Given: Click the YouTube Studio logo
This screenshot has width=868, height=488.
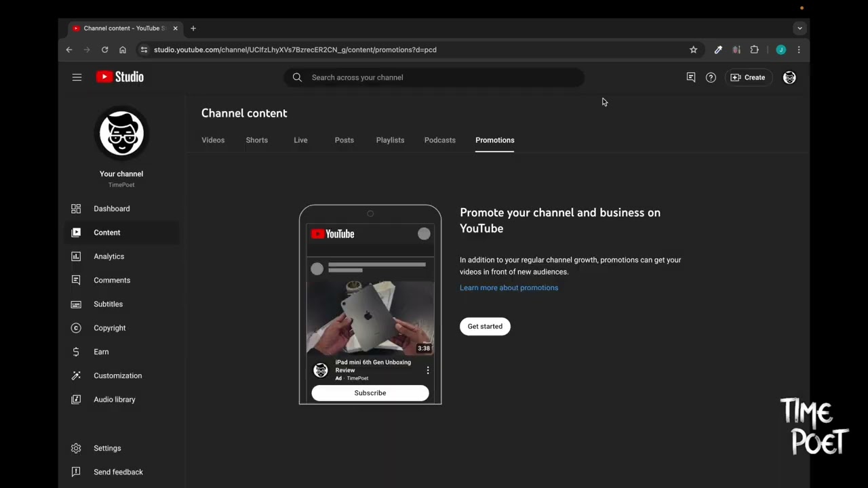Looking at the screenshot, I should (x=120, y=77).
